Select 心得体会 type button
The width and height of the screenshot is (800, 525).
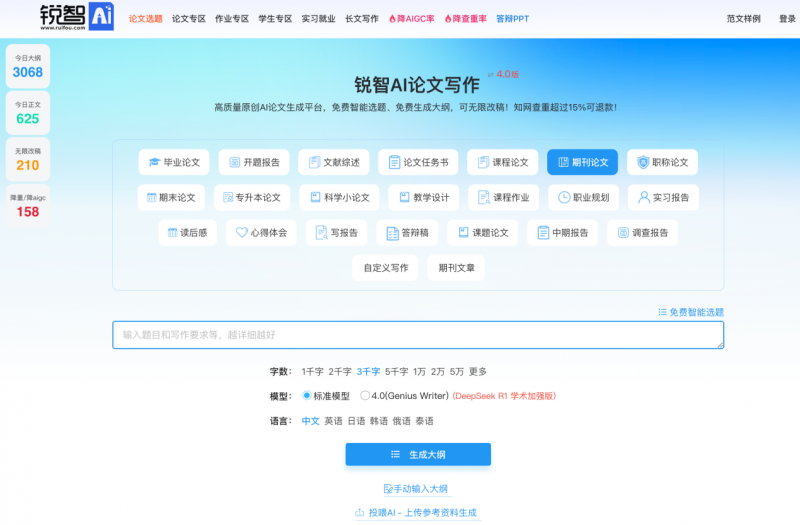pos(261,233)
